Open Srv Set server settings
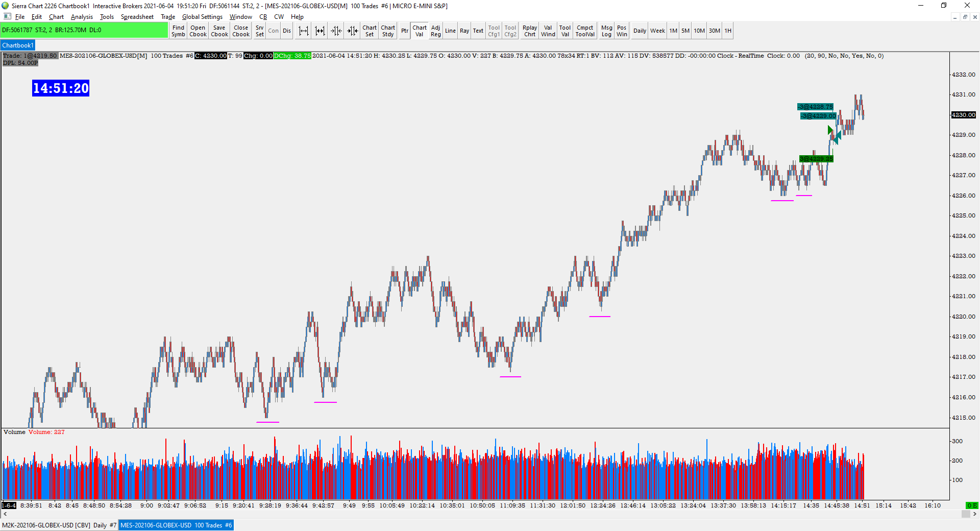 point(260,31)
